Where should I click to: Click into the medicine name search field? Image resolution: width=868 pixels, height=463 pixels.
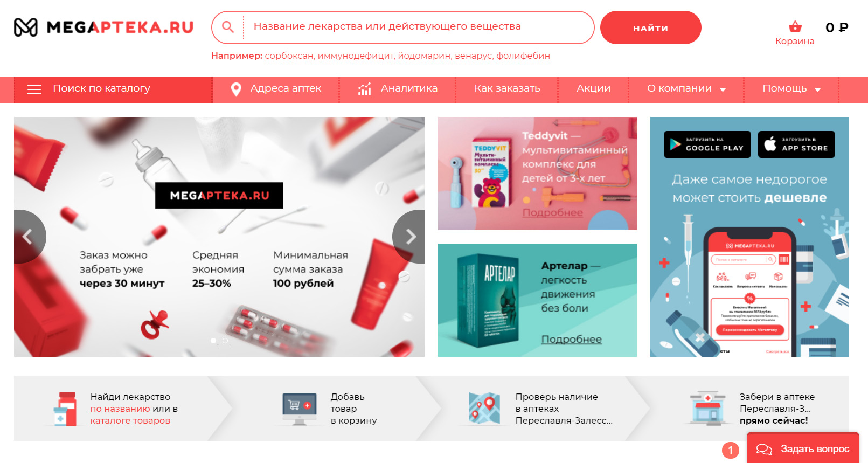[418, 27]
